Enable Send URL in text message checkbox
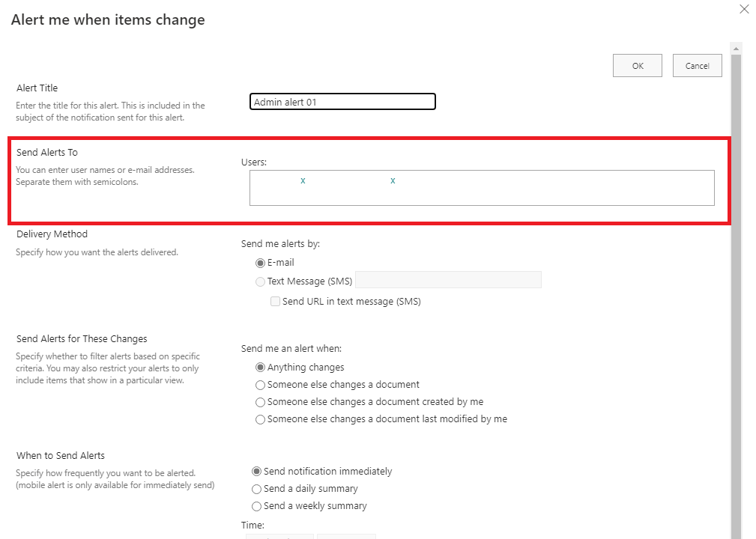This screenshot has width=756, height=539. [275, 302]
